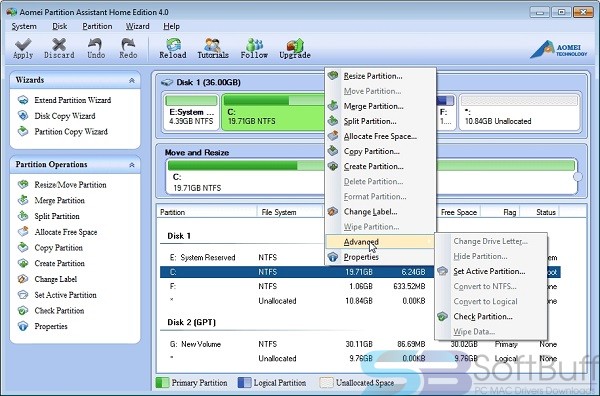Select Create Partition in context menu

(380, 166)
